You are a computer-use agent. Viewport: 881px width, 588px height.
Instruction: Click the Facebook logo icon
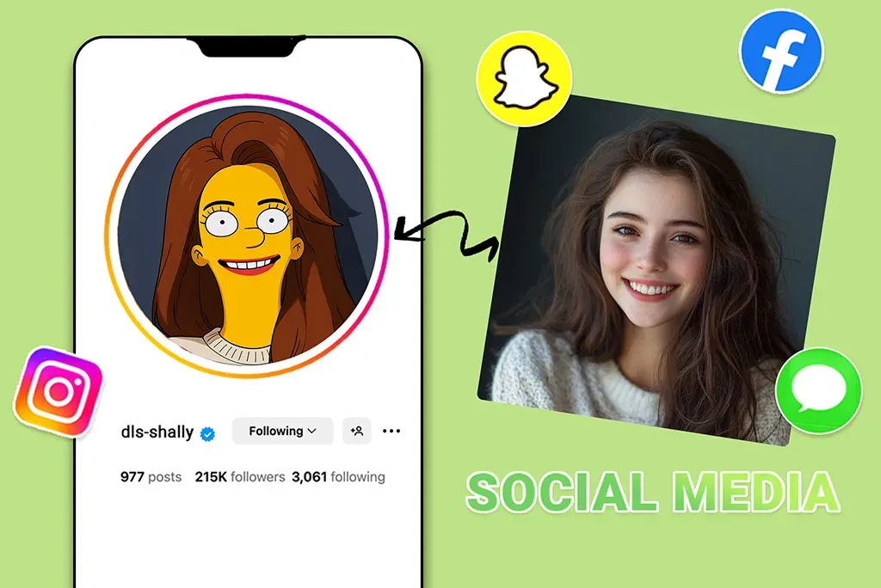pyautogui.click(x=781, y=51)
